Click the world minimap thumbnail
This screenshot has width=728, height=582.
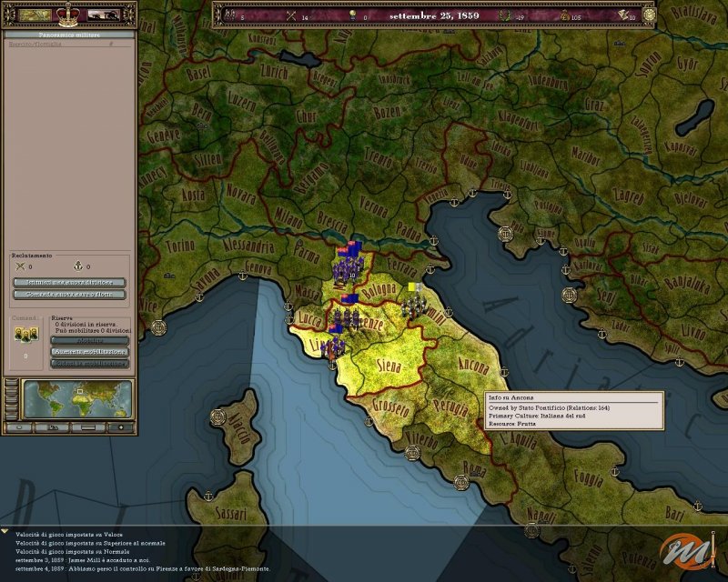pos(76,399)
